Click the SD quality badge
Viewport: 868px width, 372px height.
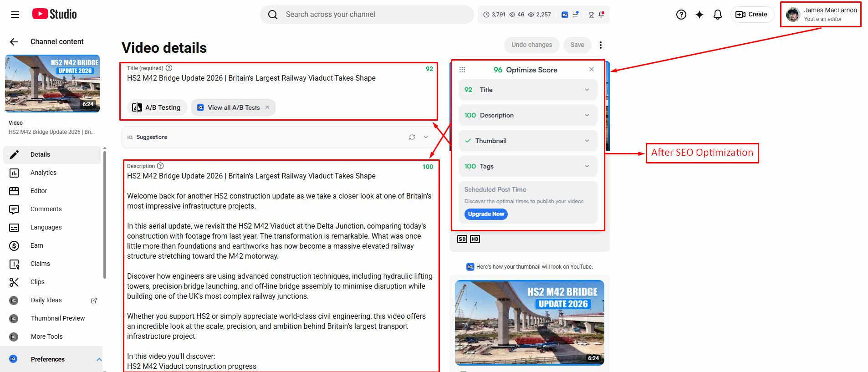click(462, 239)
